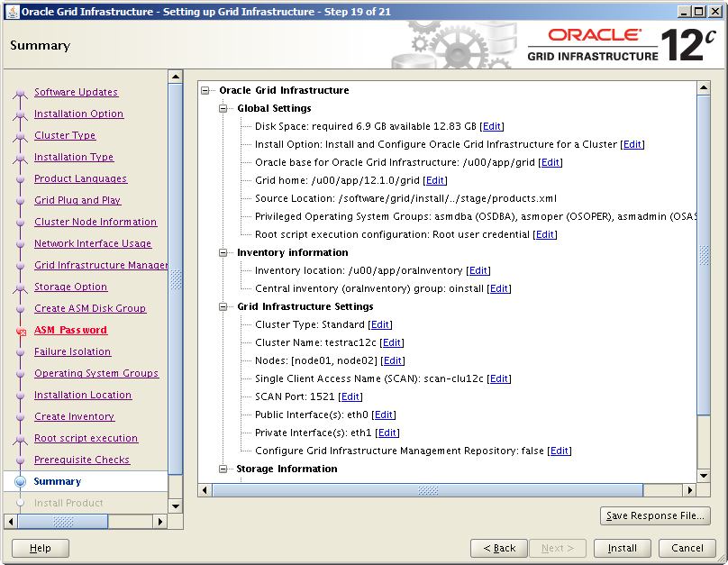Screen dimensions: 728x565
Task: Click Save Response File button
Action: [x=655, y=515]
